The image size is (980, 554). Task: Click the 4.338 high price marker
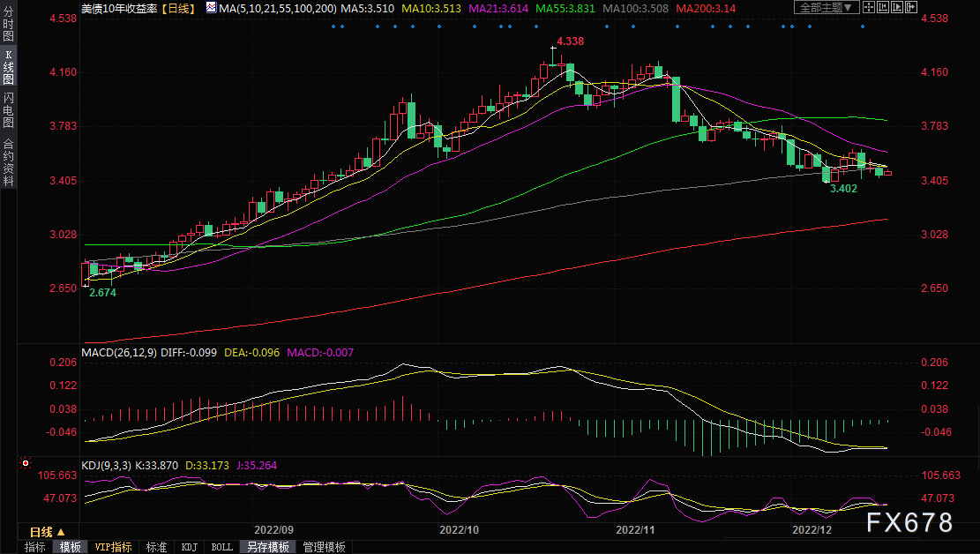coord(567,41)
